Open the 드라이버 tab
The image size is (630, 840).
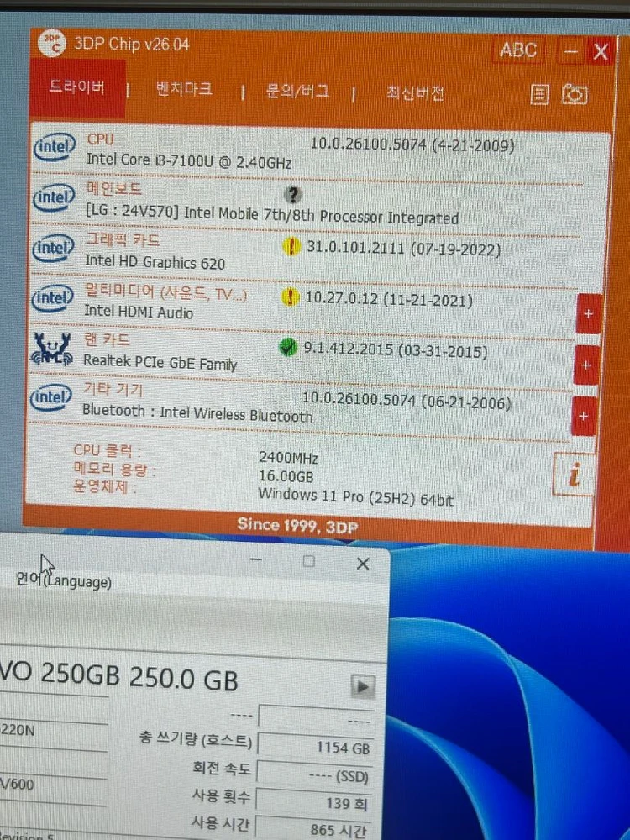click(x=77, y=87)
